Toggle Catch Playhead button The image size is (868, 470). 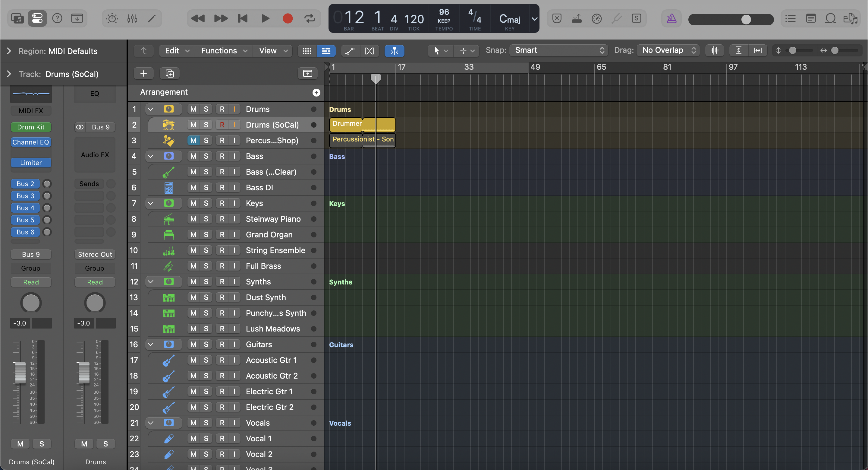(394, 51)
